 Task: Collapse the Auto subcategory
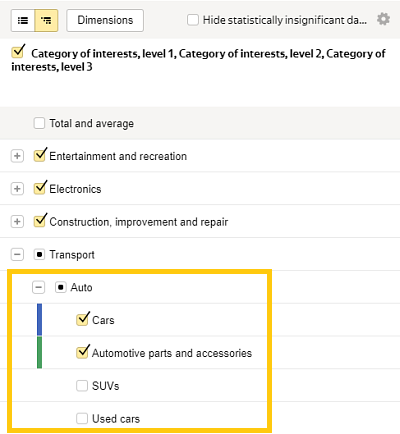tap(39, 287)
